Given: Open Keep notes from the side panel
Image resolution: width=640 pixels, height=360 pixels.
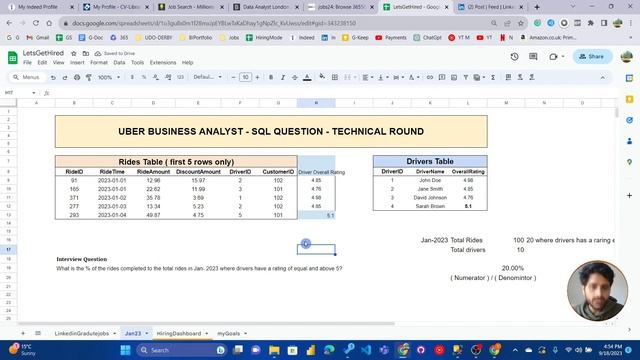Looking at the screenshot, I should point(629,99).
